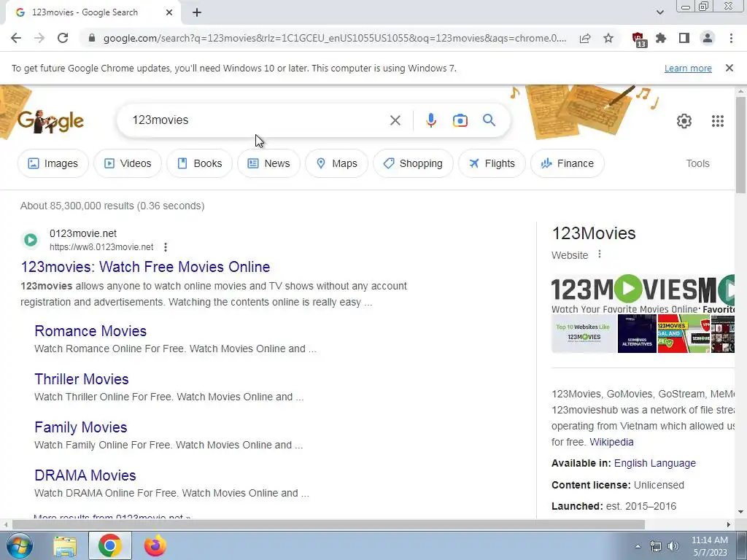The width and height of the screenshot is (747, 560).
Task: Click the 0123movie.net green play favicon
Action: tap(31, 239)
